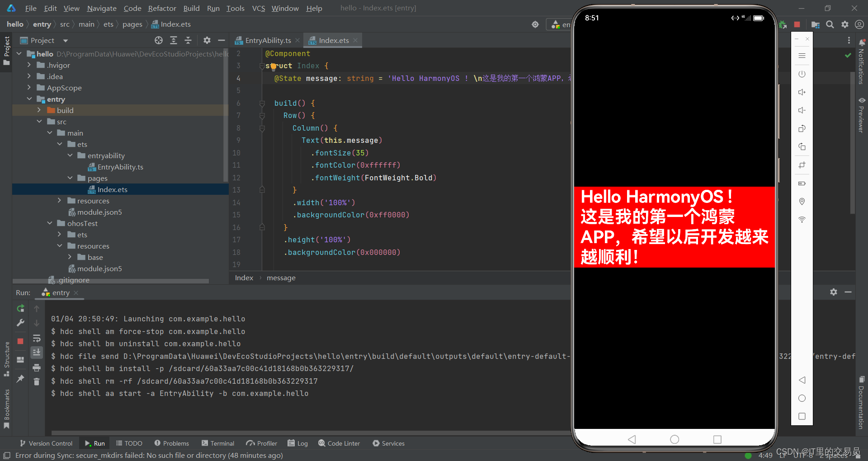
Task: Click emulator toolbar recent apps square
Action: (x=802, y=416)
